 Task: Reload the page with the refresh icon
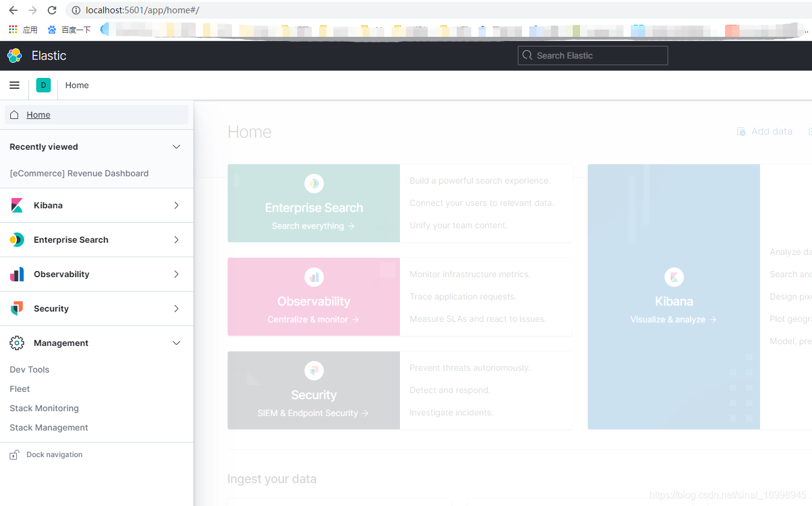[x=52, y=10]
